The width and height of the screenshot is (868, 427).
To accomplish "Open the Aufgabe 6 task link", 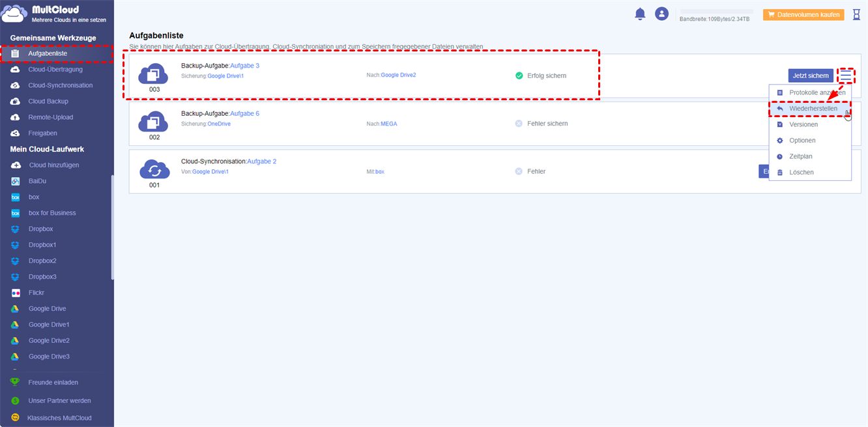I will point(244,113).
